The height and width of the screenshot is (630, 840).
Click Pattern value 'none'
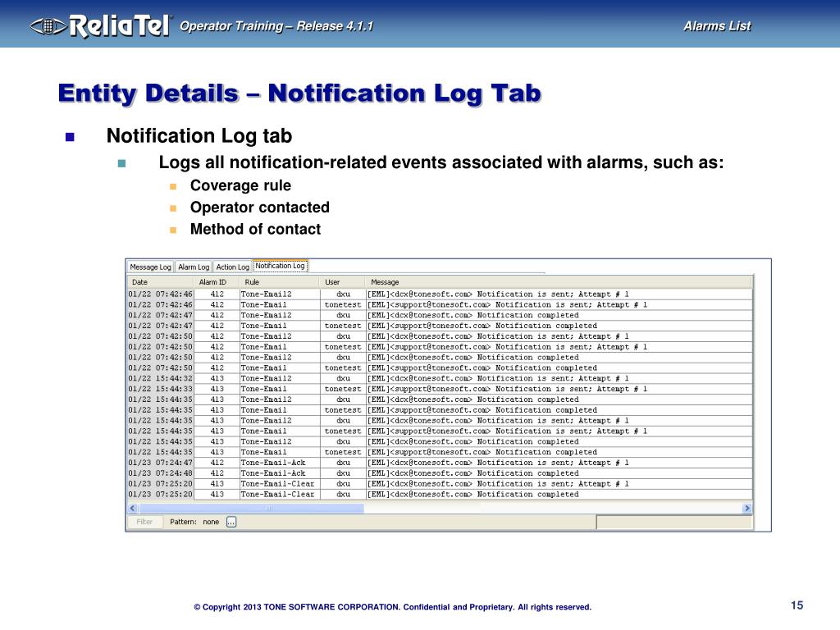click(211, 522)
